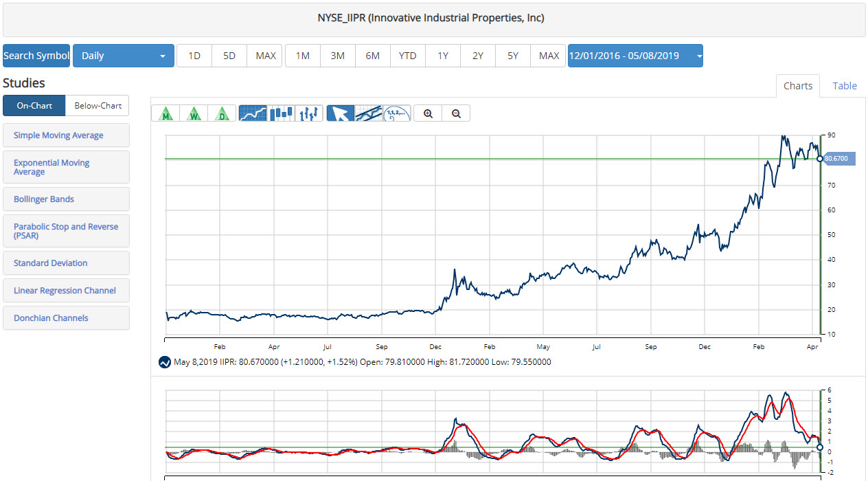Screen dimensions: 868x481
Task: Zoom in on the chart
Action: 429,113
